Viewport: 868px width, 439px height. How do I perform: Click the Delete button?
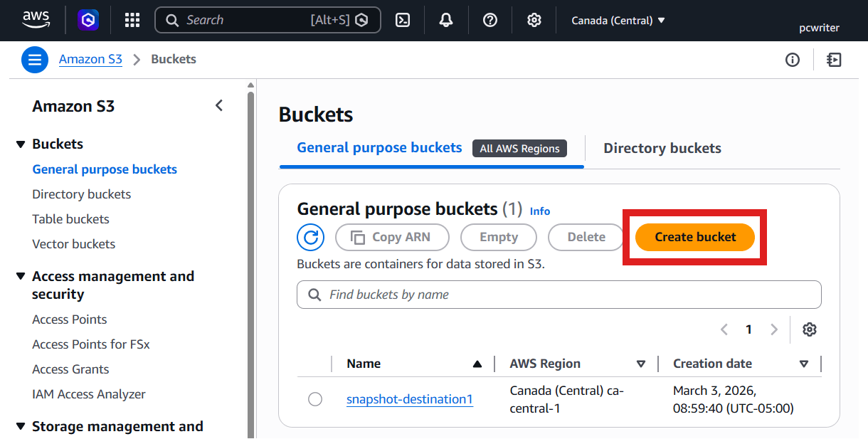586,237
